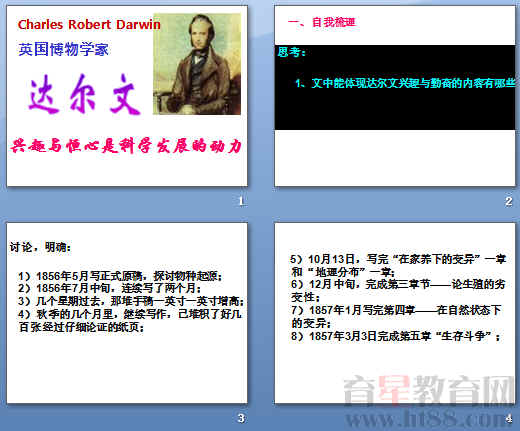Click the pink slogan 兴趣与恒心是科学发展的动力

(126, 146)
